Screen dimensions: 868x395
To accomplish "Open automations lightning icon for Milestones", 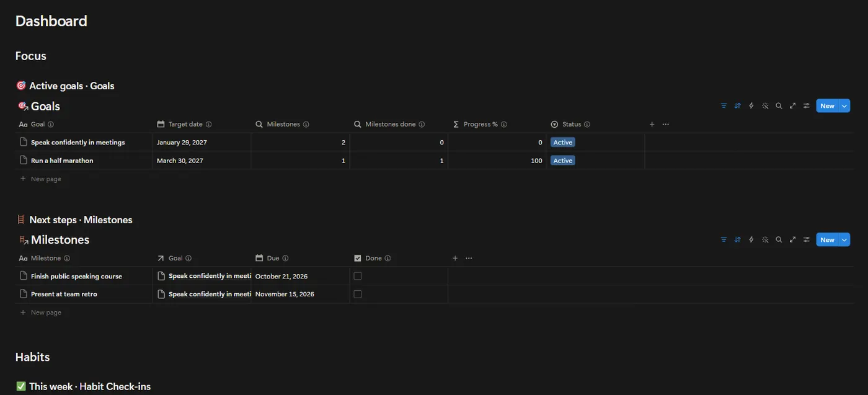I will (x=751, y=240).
